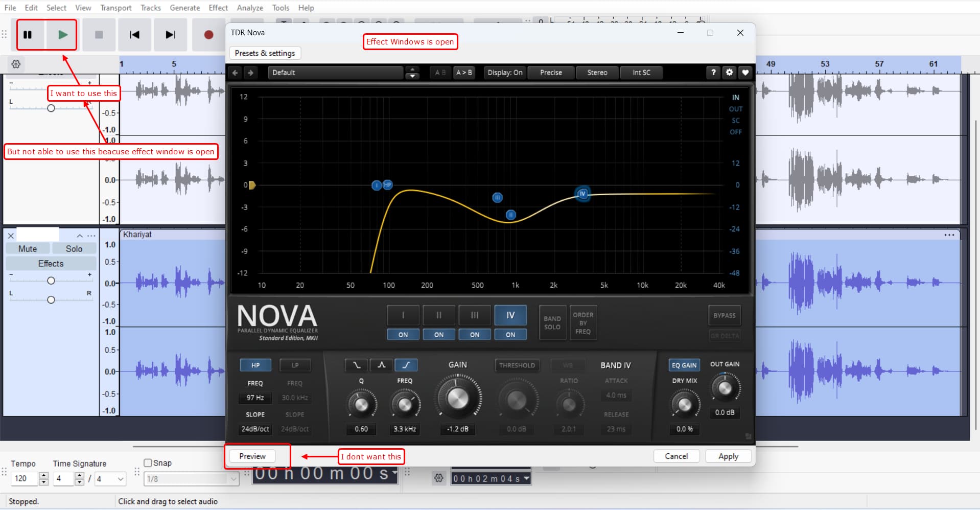Open the Analyze menu
This screenshot has width=980, height=510.
click(250, 8)
